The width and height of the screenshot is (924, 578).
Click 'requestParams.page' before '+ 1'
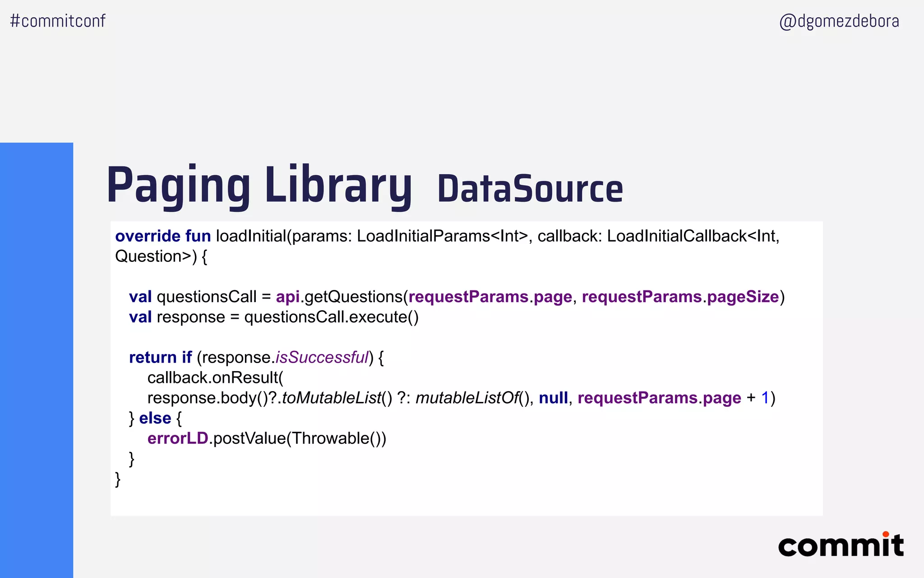click(659, 398)
